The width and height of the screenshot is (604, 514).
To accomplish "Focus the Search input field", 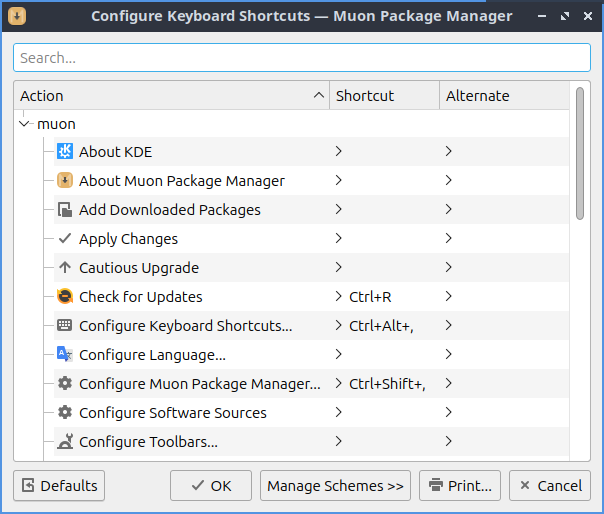I will [301, 58].
